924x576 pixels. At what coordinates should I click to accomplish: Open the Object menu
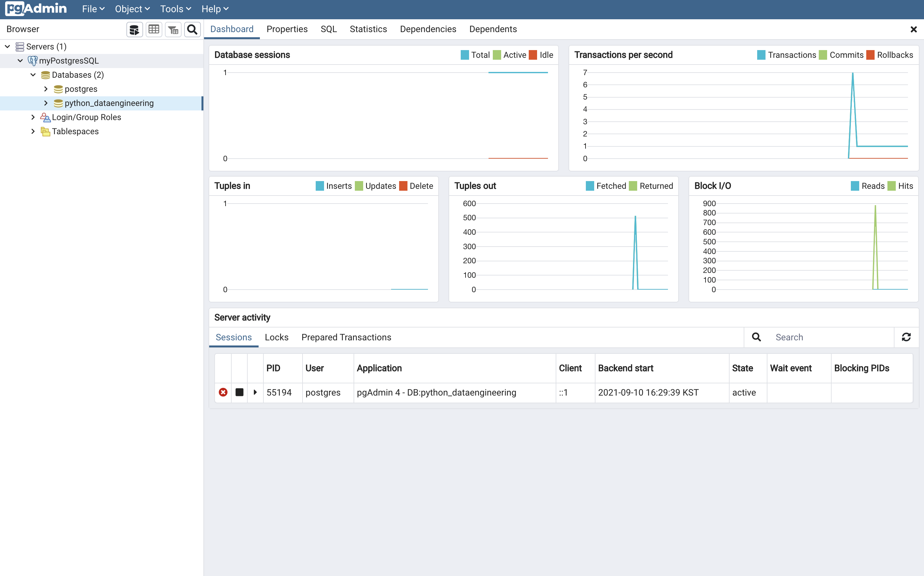133,9
